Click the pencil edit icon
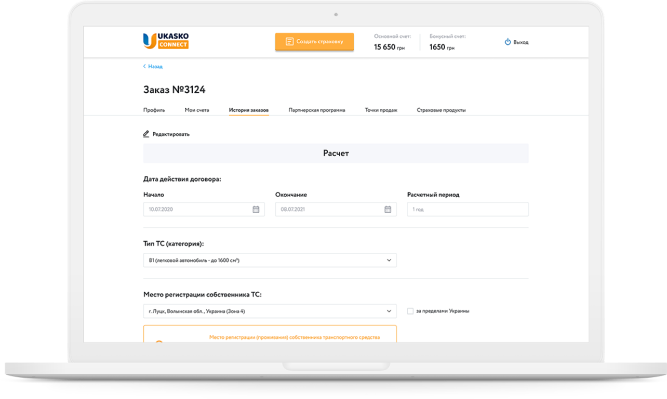Viewport: 667px width, 399px height. pos(146,134)
